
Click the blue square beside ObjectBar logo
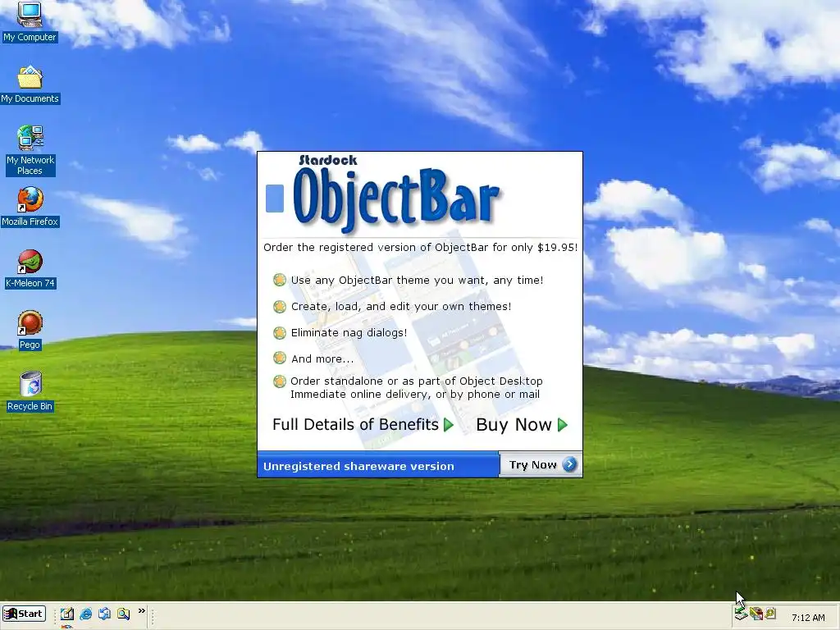[275, 199]
